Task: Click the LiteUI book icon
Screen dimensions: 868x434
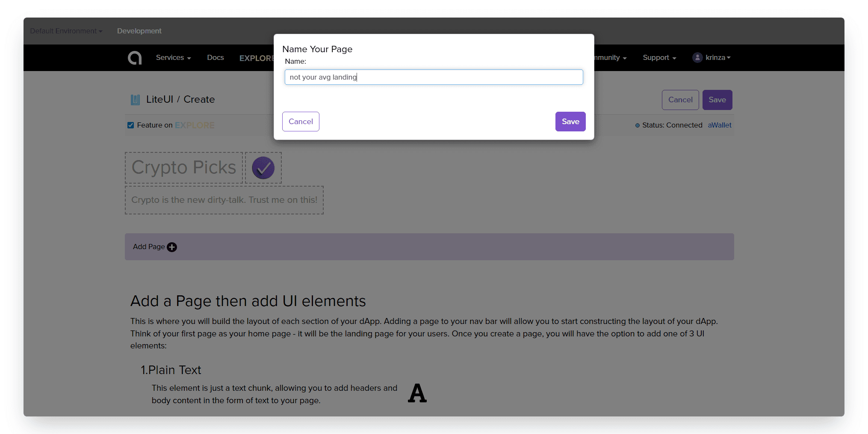Action: [x=135, y=100]
